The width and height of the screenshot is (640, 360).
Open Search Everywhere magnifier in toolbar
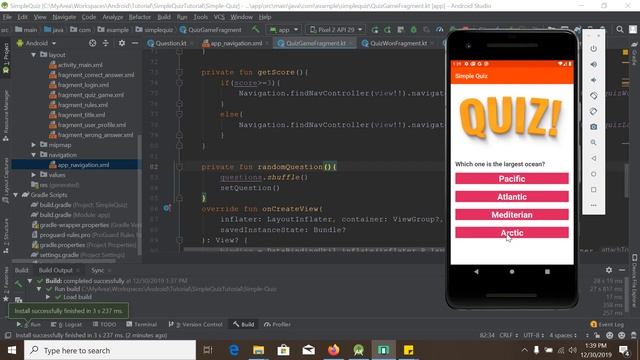[620, 30]
